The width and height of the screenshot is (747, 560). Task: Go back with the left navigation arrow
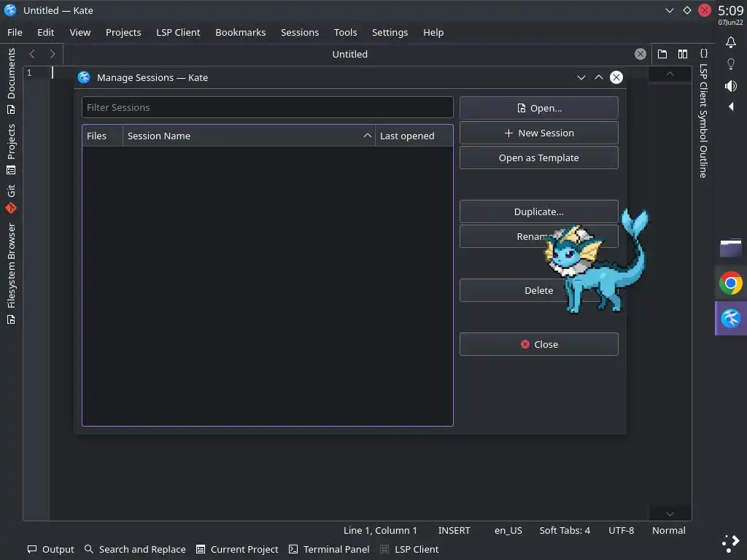(32, 54)
